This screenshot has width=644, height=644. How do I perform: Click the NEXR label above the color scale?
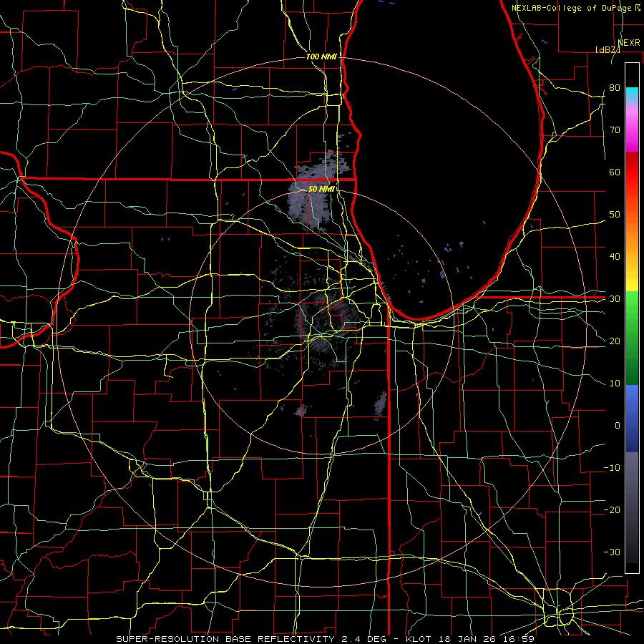pyautogui.click(x=628, y=43)
